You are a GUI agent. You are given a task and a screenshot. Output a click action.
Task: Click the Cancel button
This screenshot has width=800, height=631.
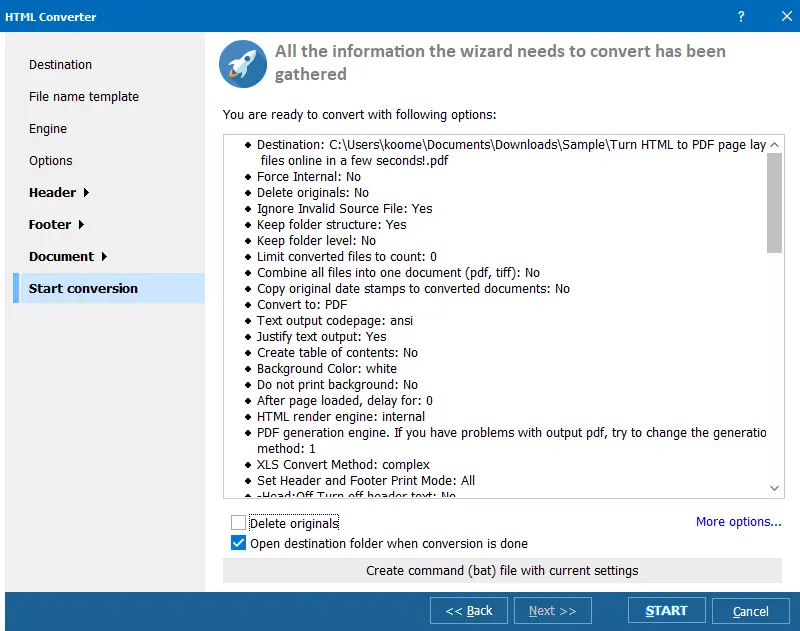[751, 611]
